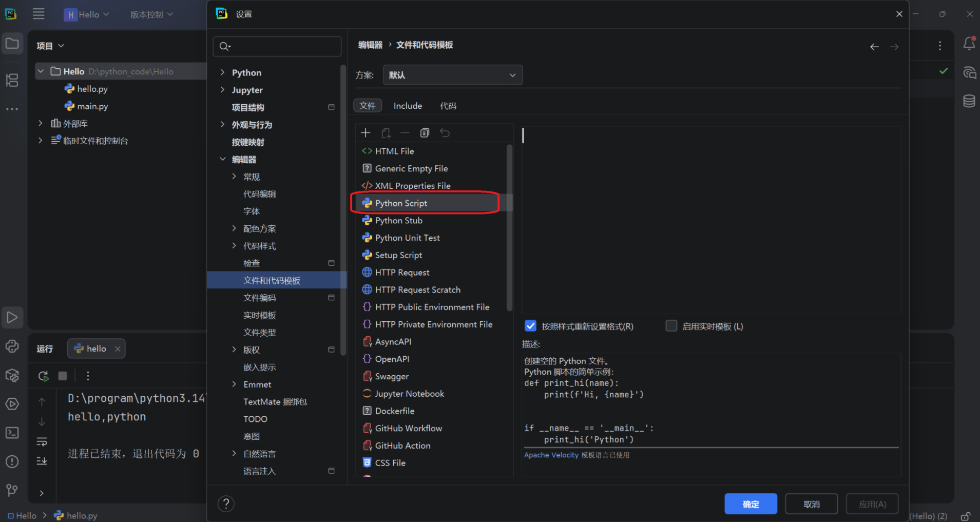Switch to the 代码 tab

[x=448, y=106]
